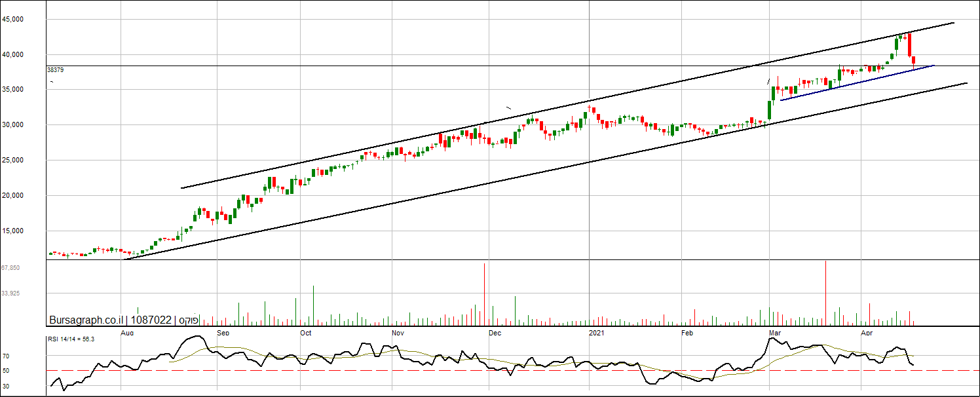Click the RSI 14/14 = 56.3 indicator label
The image size is (980, 397).
coord(71,339)
